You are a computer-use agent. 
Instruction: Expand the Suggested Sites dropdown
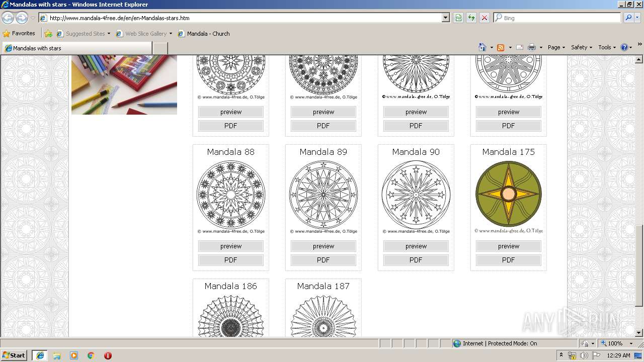coord(109,34)
